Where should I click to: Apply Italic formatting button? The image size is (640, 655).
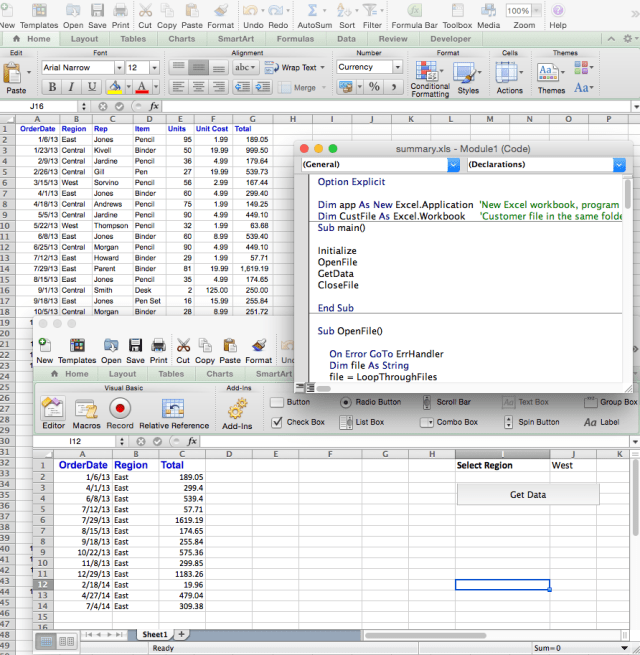(x=71, y=87)
